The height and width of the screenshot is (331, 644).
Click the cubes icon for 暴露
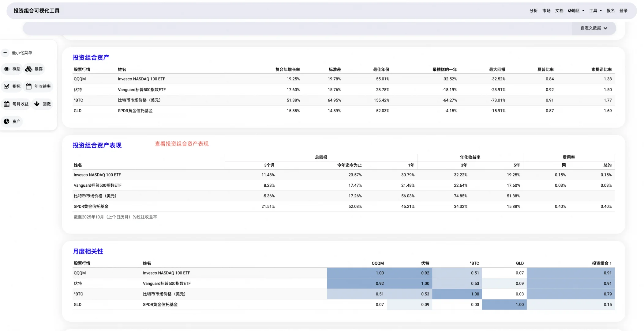click(29, 69)
